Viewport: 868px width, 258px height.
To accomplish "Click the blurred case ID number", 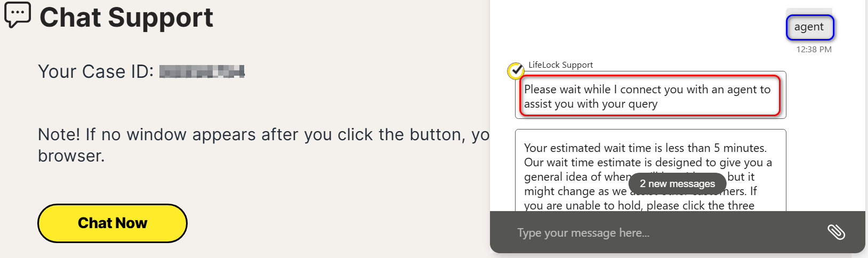I will tap(202, 71).
